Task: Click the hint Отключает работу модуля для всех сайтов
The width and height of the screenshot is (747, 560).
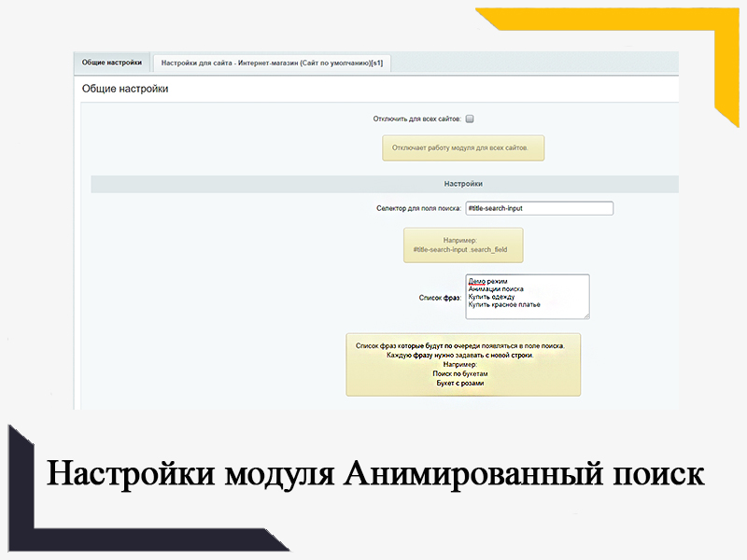Action: click(462, 148)
